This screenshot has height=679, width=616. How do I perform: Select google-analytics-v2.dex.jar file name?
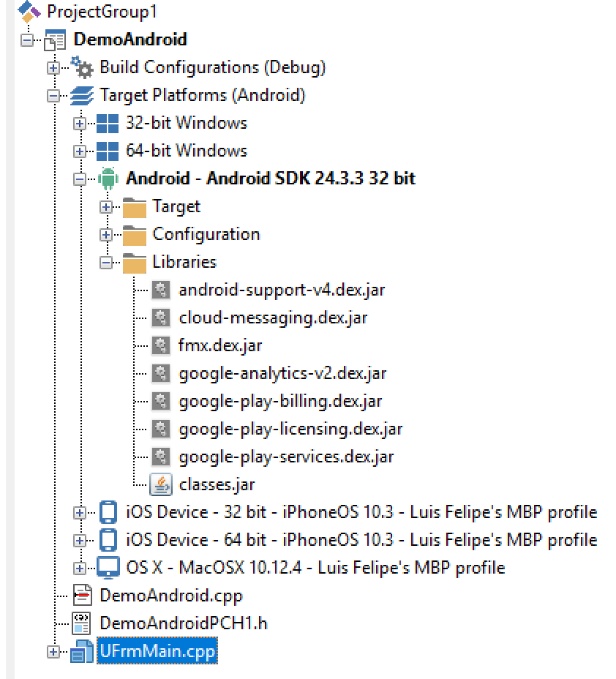pyautogui.click(x=282, y=374)
